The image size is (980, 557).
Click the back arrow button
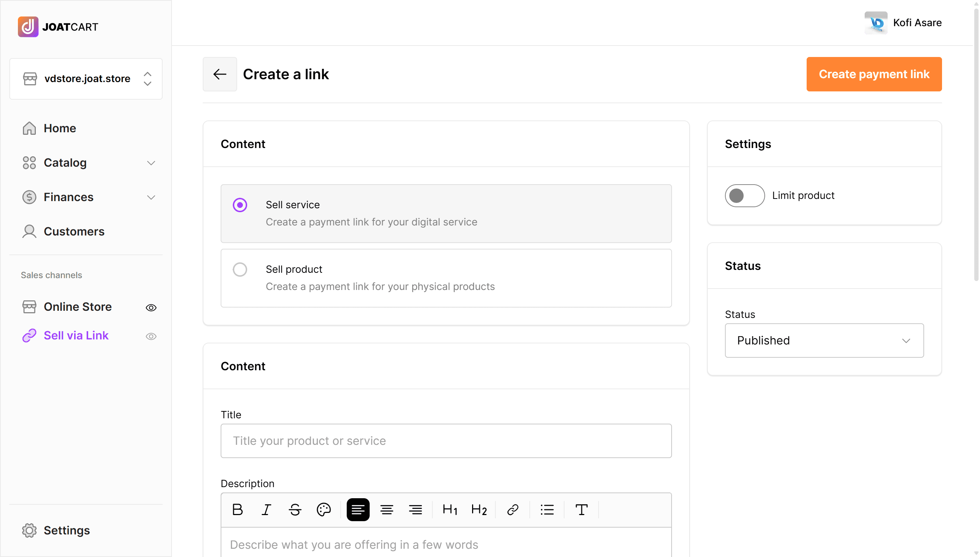tap(220, 74)
